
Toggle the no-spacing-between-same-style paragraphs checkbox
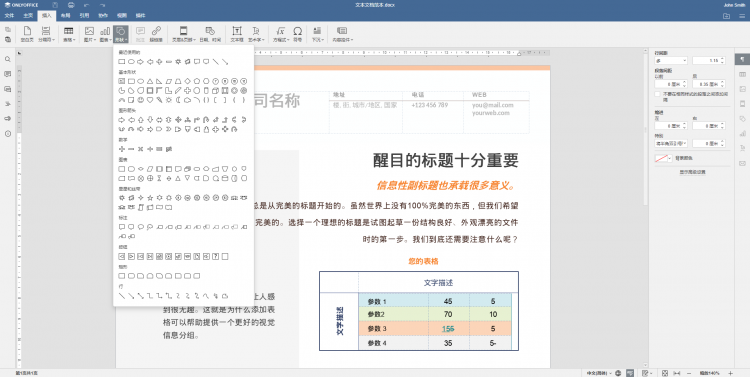tap(658, 94)
